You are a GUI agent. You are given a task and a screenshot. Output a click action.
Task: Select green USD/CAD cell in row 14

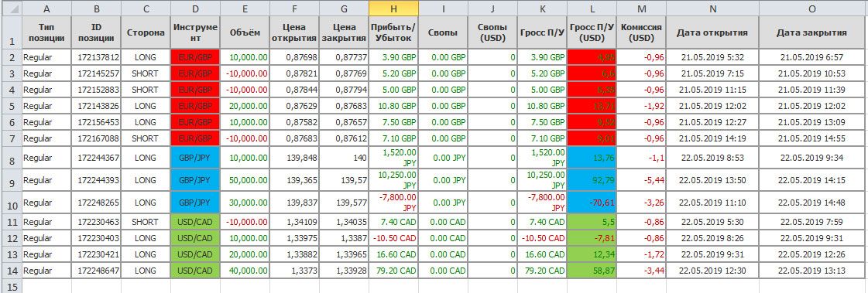coord(195,271)
